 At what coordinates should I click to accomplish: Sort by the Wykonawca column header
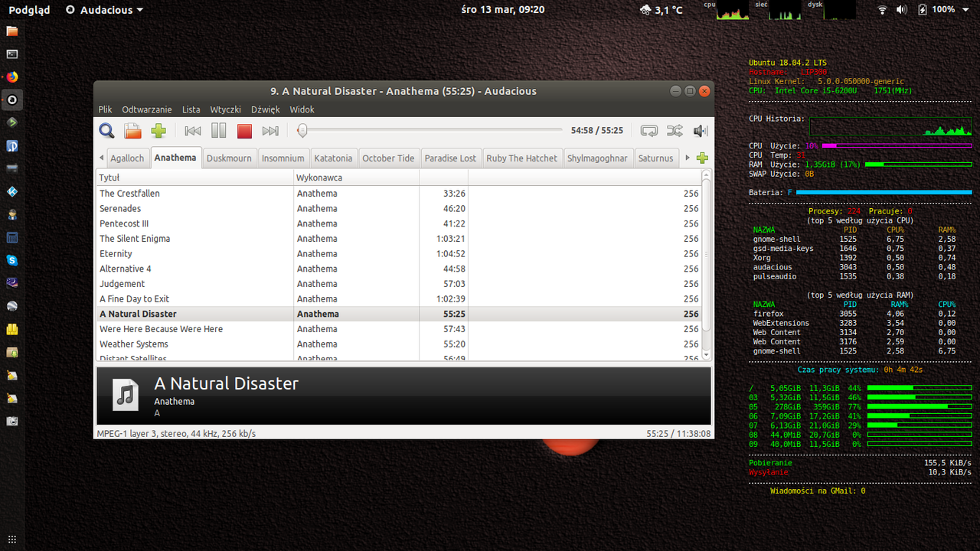(356, 178)
